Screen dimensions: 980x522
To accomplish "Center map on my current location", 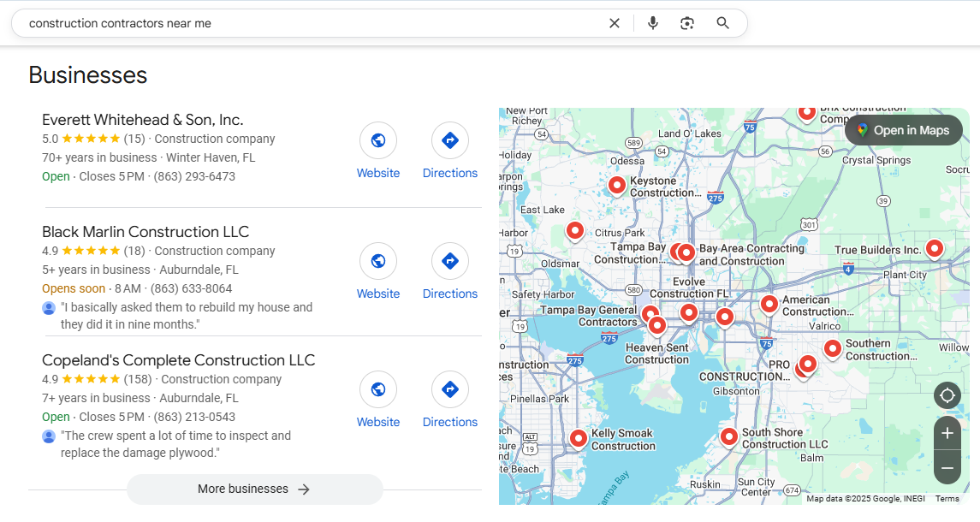I will point(947,395).
